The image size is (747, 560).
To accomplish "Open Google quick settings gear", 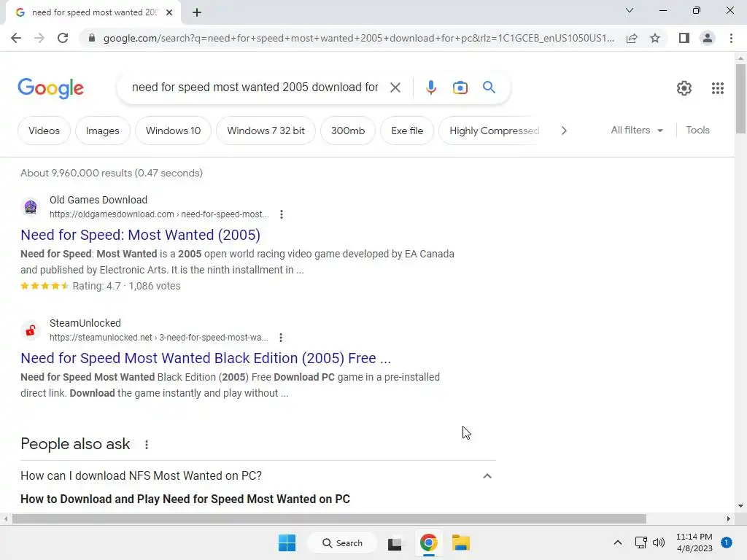I will pyautogui.click(x=684, y=88).
